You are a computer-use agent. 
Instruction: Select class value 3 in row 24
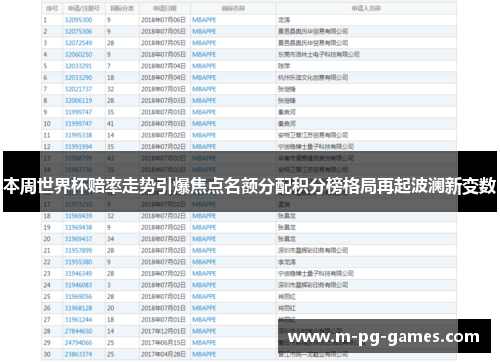(109, 285)
